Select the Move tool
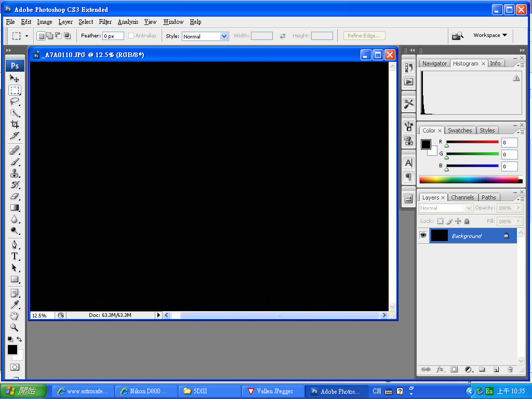The height and width of the screenshot is (399, 532). 15,78
